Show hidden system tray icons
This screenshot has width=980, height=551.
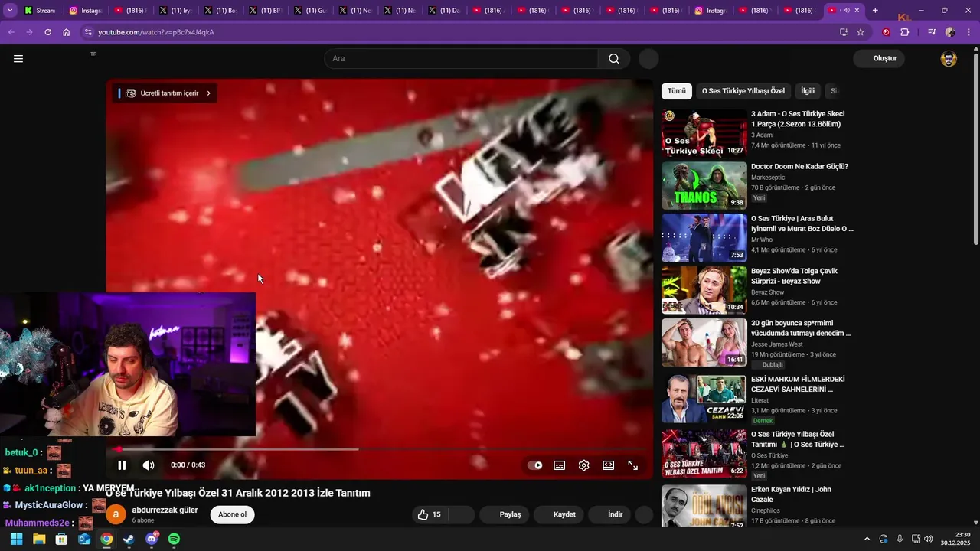pyautogui.click(x=867, y=539)
